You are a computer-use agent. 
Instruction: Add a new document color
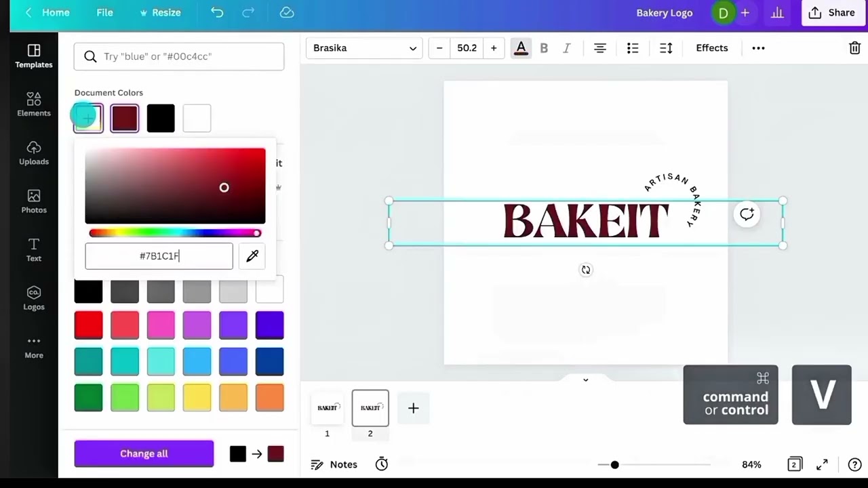(88, 118)
